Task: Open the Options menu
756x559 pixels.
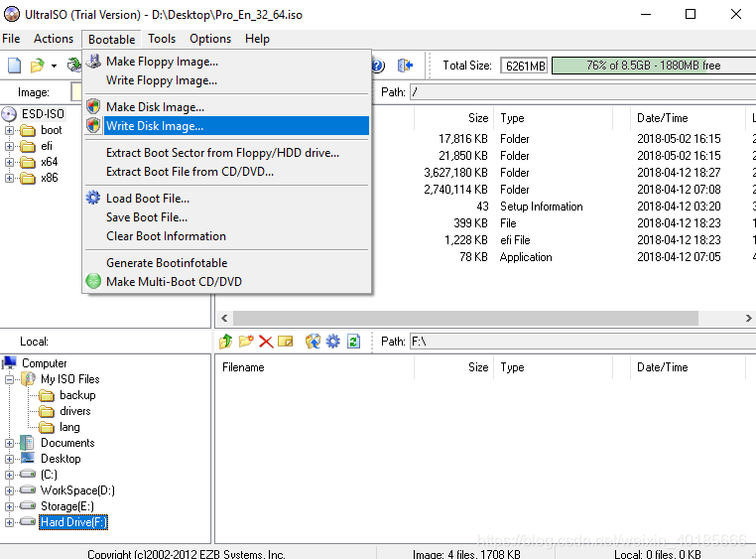Action: click(210, 39)
